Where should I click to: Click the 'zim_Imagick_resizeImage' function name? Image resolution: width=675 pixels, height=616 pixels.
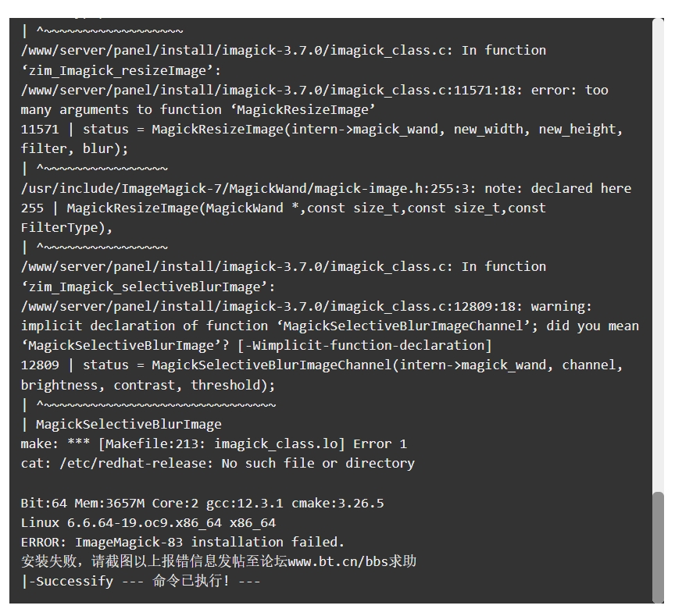(117, 70)
